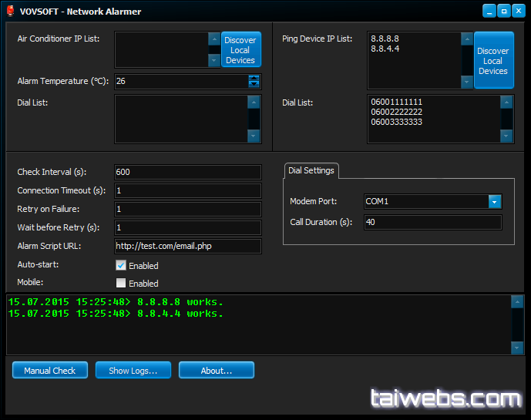Click the Check Interval input field
Screen dimensions: 531x420
pos(187,173)
